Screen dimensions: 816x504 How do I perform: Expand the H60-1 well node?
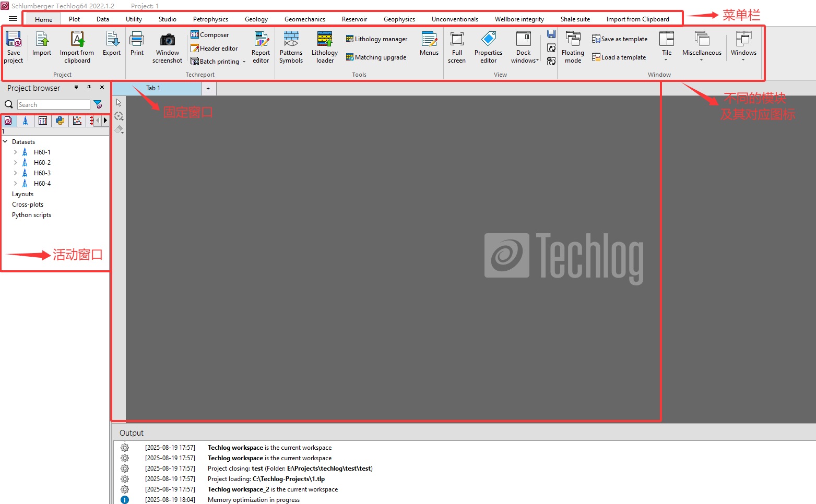pyautogui.click(x=15, y=152)
